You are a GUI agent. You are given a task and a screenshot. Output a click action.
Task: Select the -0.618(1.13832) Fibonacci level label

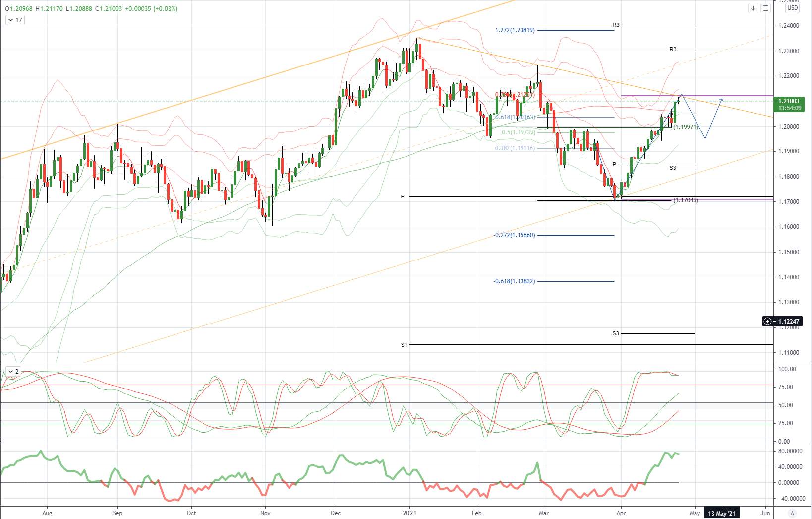(x=514, y=281)
